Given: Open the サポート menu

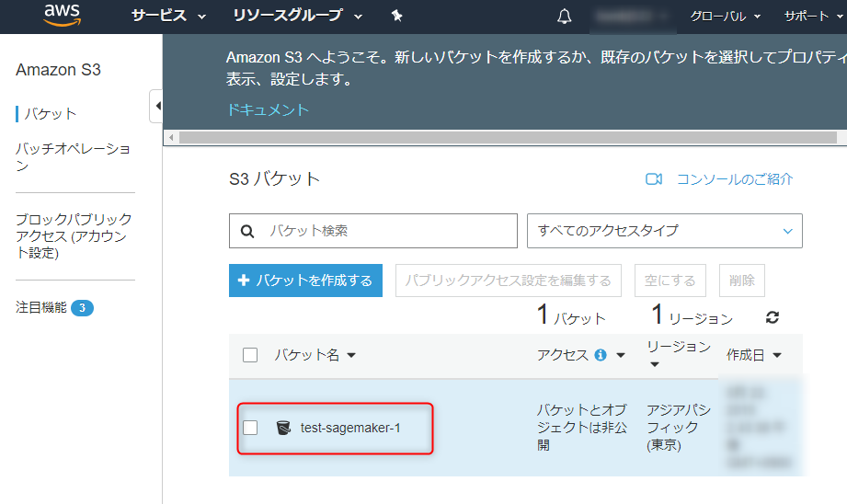Looking at the screenshot, I should coord(813,17).
